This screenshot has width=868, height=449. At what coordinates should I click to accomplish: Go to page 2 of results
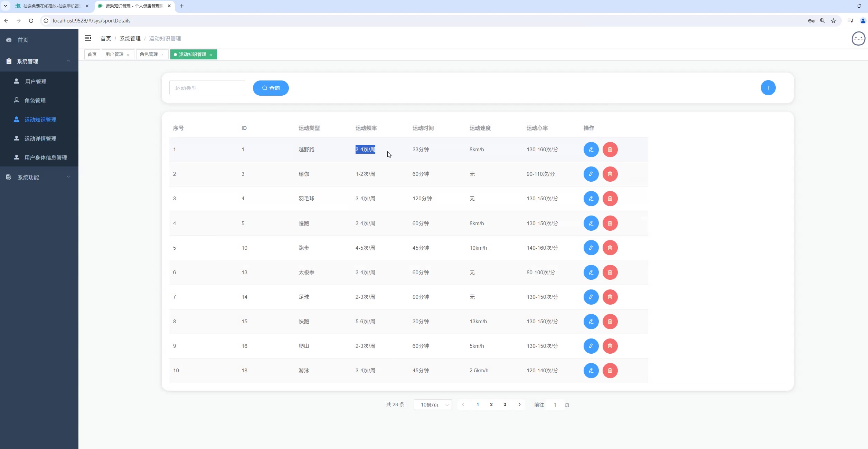pos(491,405)
